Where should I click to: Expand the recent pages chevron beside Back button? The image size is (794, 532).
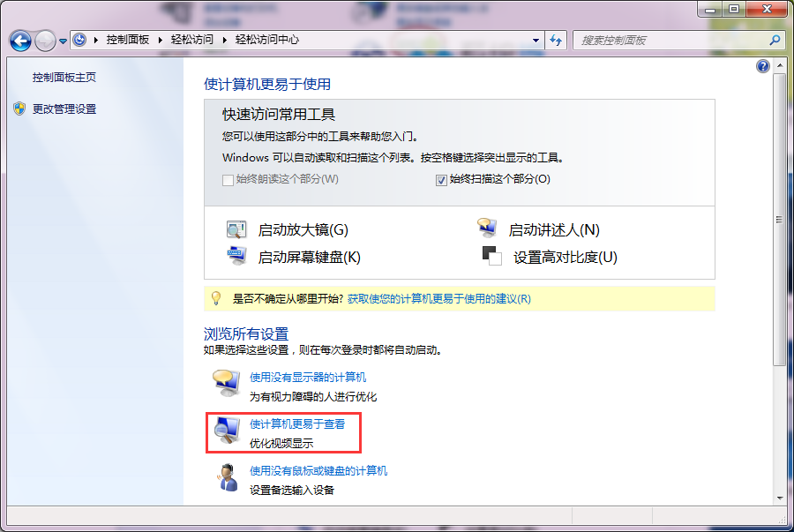(62, 40)
